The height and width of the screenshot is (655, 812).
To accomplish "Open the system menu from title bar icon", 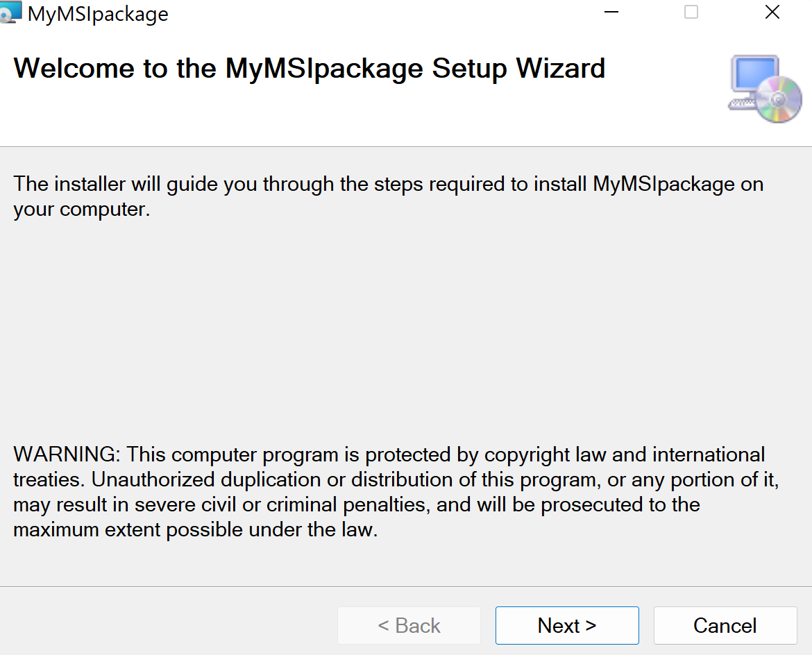I will (10, 12).
